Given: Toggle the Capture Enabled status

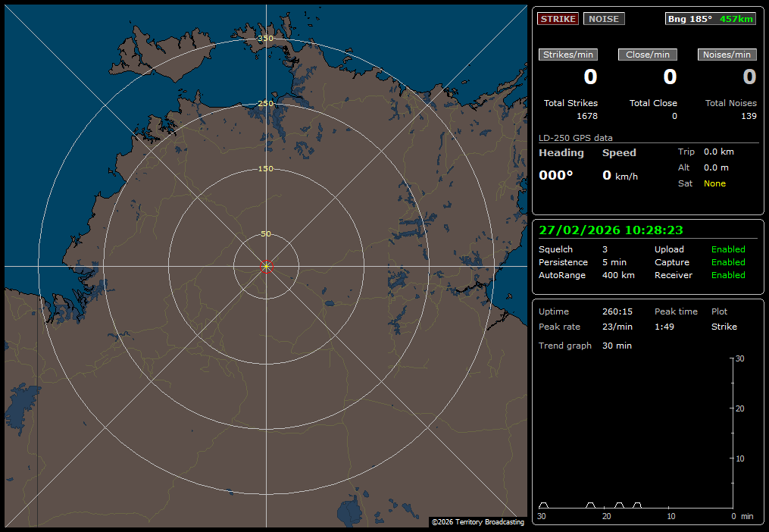Looking at the screenshot, I should pos(727,262).
